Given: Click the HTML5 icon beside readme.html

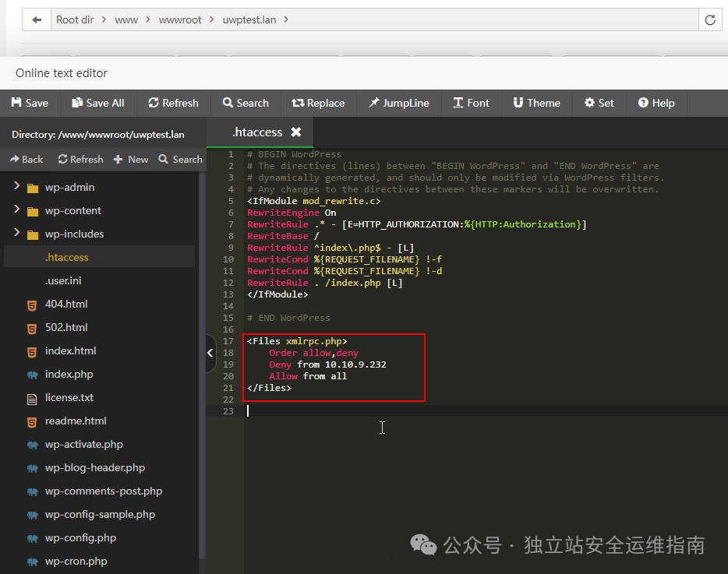Looking at the screenshot, I should pos(32,422).
